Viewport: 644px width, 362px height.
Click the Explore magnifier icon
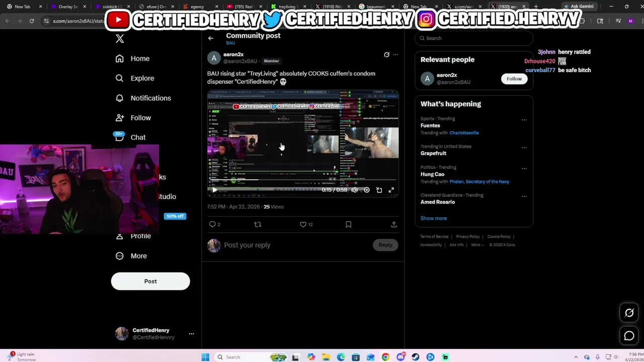point(119,78)
